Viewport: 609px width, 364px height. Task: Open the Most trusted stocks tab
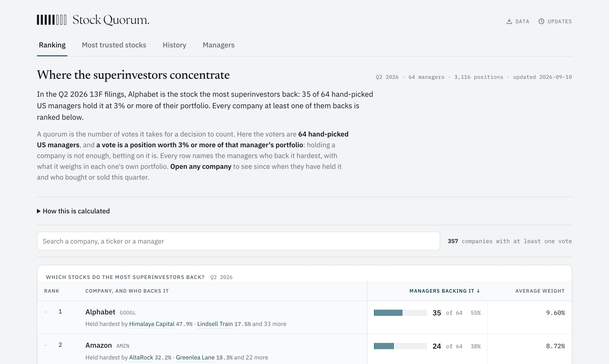tap(114, 45)
